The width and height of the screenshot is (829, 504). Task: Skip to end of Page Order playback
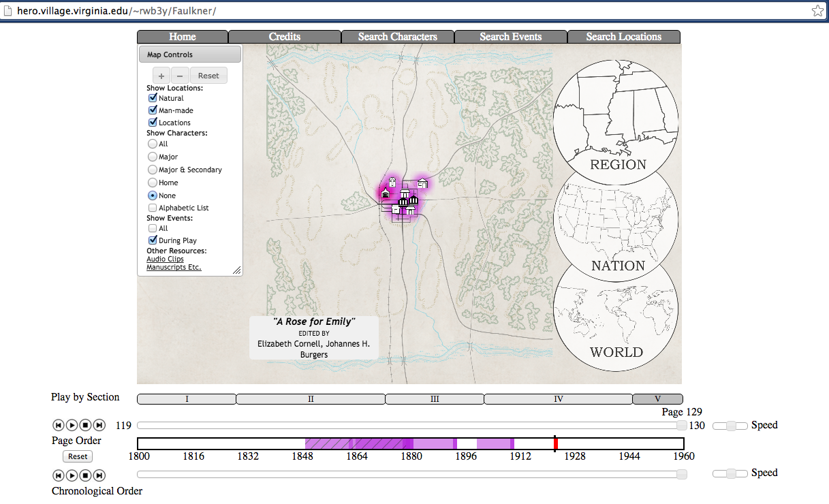click(x=99, y=426)
